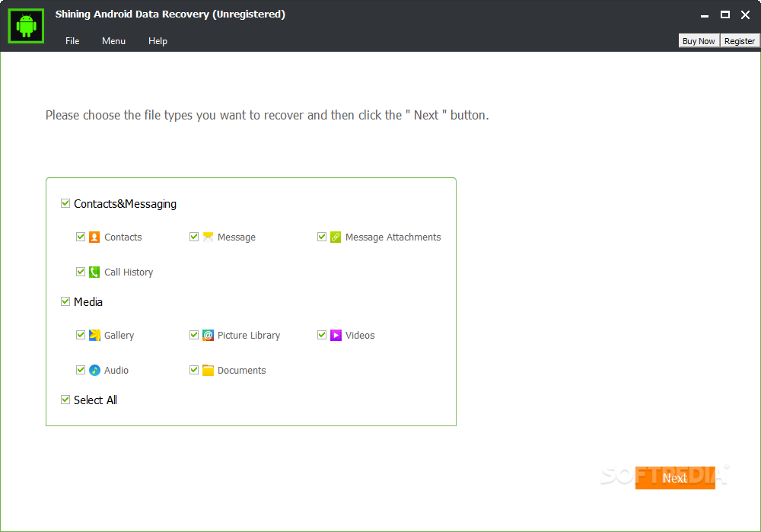Click the orange Contacts icon
Image resolution: width=761 pixels, height=532 pixels.
(94, 237)
